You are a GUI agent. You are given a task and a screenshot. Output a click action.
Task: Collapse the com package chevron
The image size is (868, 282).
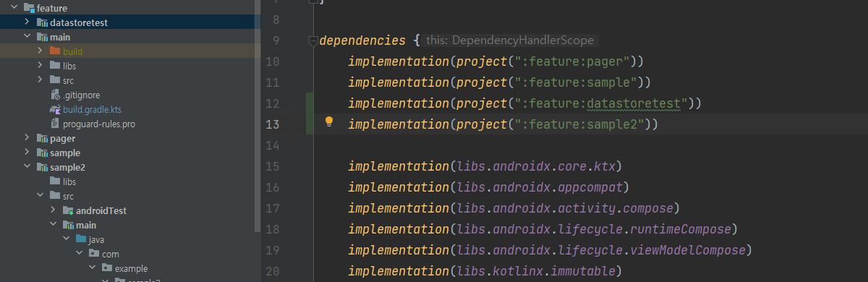click(x=80, y=254)
